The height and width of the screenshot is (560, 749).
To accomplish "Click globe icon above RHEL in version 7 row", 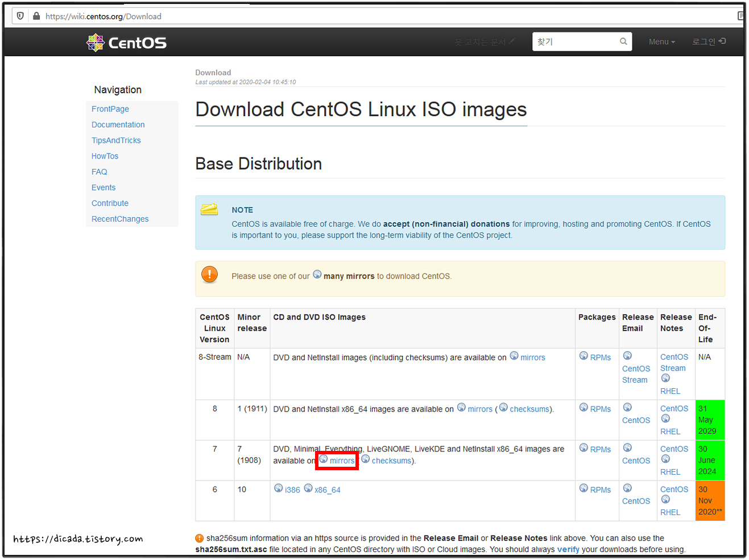I will pyautogui.click(x=665, y=459).
